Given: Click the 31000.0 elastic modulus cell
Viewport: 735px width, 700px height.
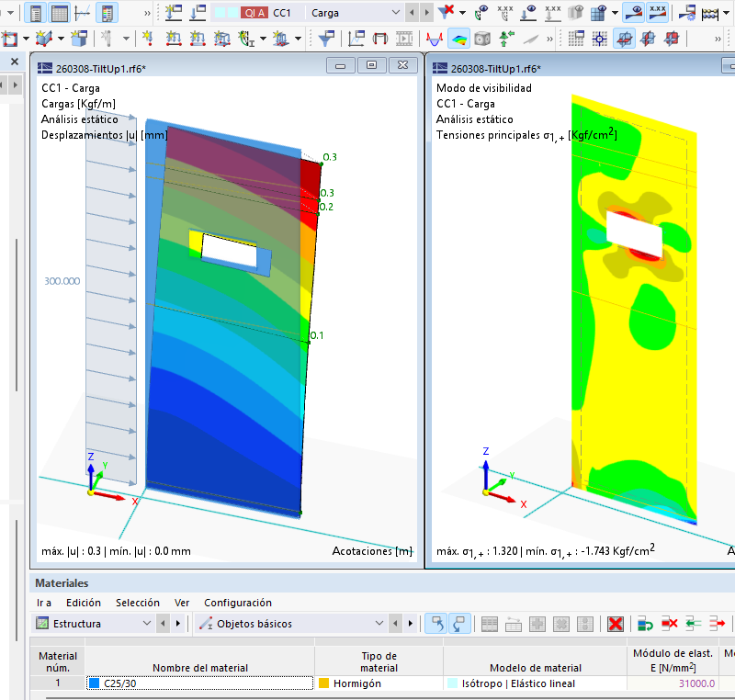Looking at the screenshot, I should (673, 683).
